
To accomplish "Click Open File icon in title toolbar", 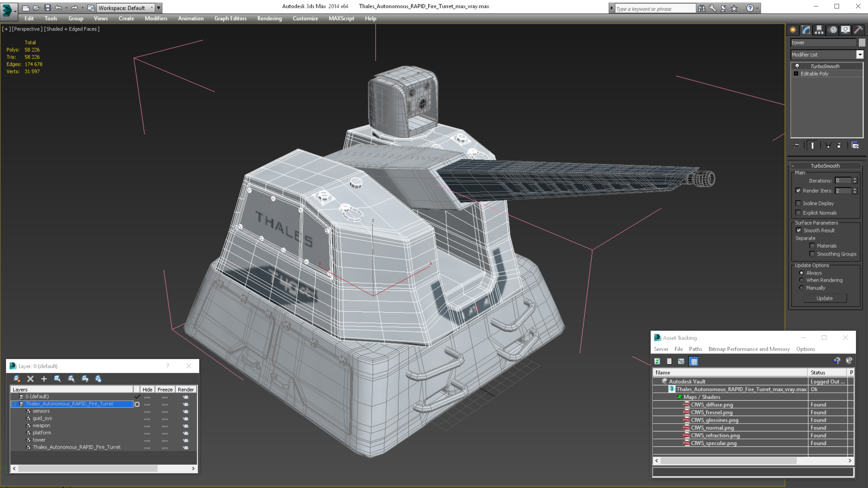I will 36,8.
